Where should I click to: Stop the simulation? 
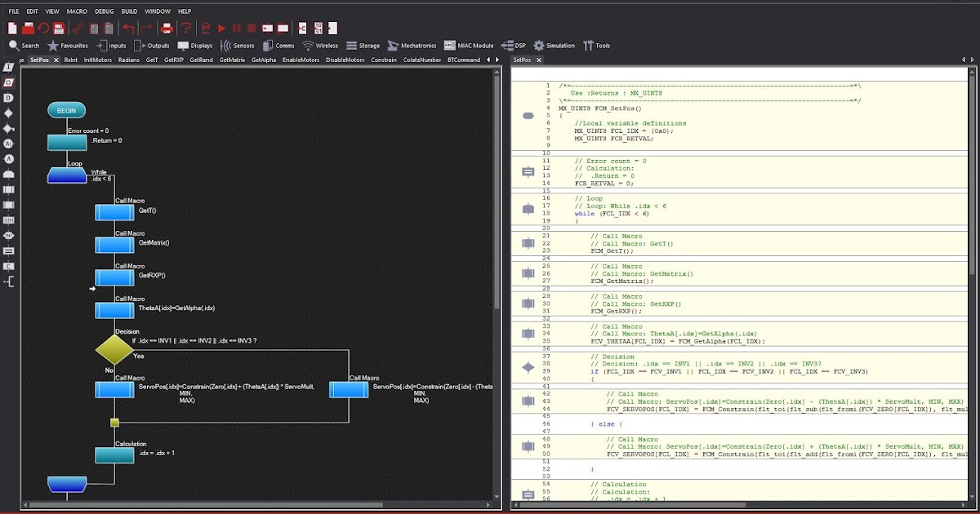coord(252,27)
